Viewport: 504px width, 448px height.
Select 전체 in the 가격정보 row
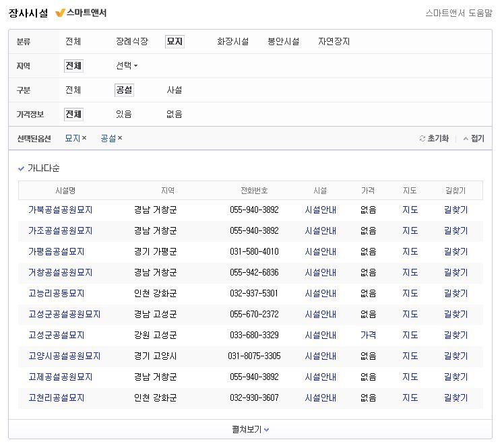pyautogui.click(x=73, y=115)
